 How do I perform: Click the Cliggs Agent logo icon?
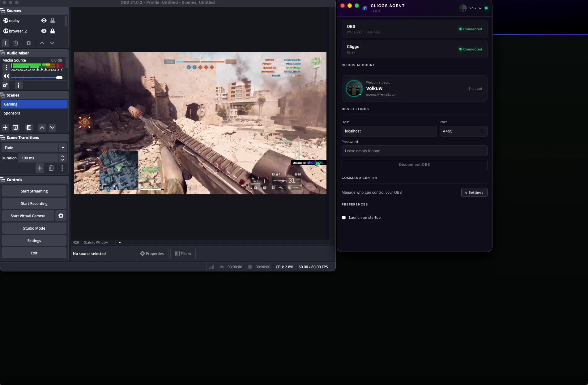pyautogui.click(x=365, y=8)
